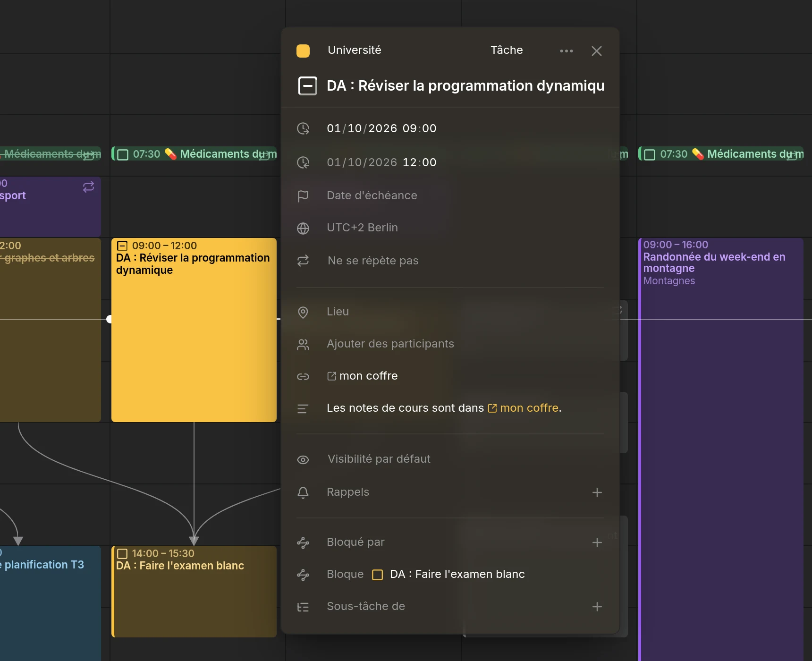Edit the task title field

point(465,86)
